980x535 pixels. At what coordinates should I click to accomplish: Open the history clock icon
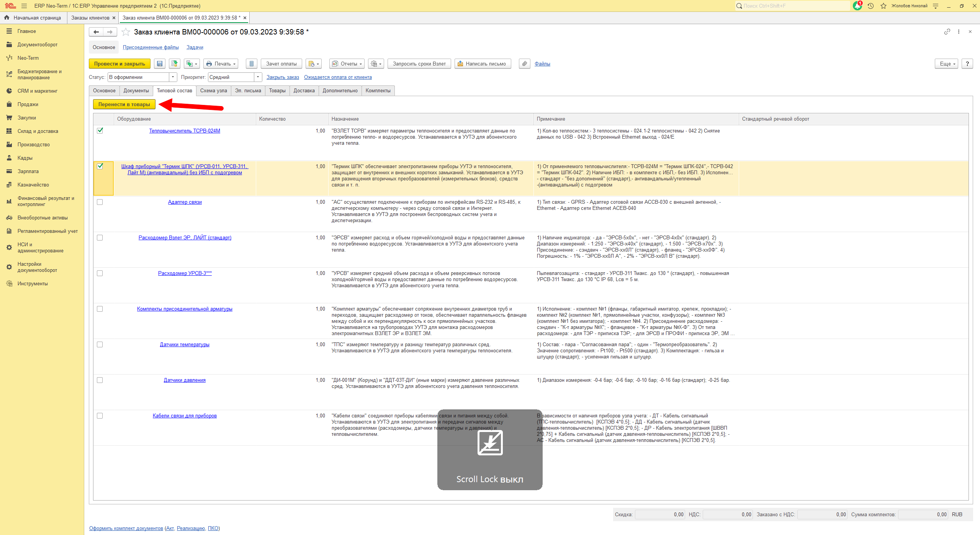point(870,6)
